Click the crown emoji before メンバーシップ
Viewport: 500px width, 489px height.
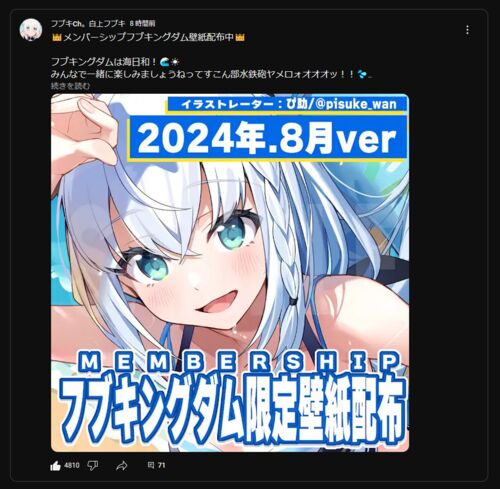pyautogui.click(x=57, y=38)
